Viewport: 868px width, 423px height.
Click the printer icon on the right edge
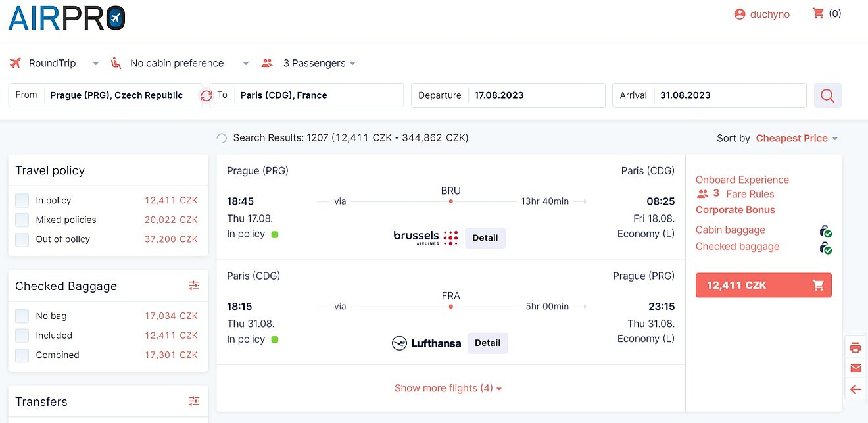(855, 347)
